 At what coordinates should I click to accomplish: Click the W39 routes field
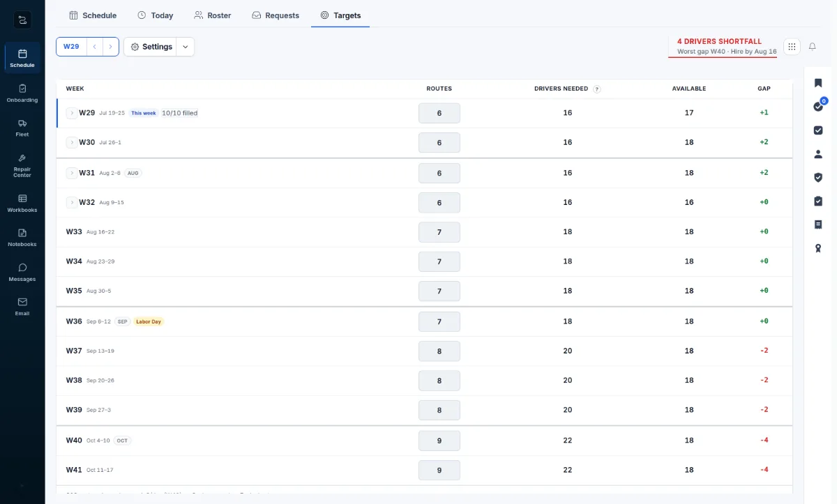click(439, 411)
